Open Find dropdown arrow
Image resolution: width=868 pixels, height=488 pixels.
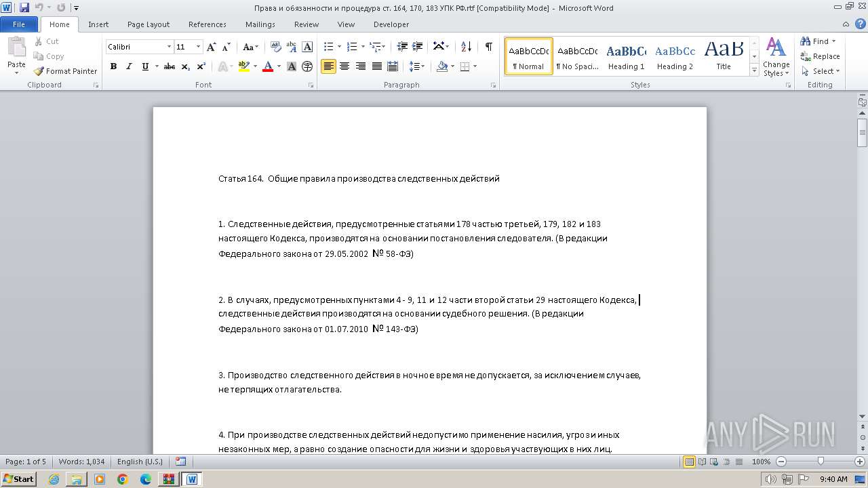(833, 41)
